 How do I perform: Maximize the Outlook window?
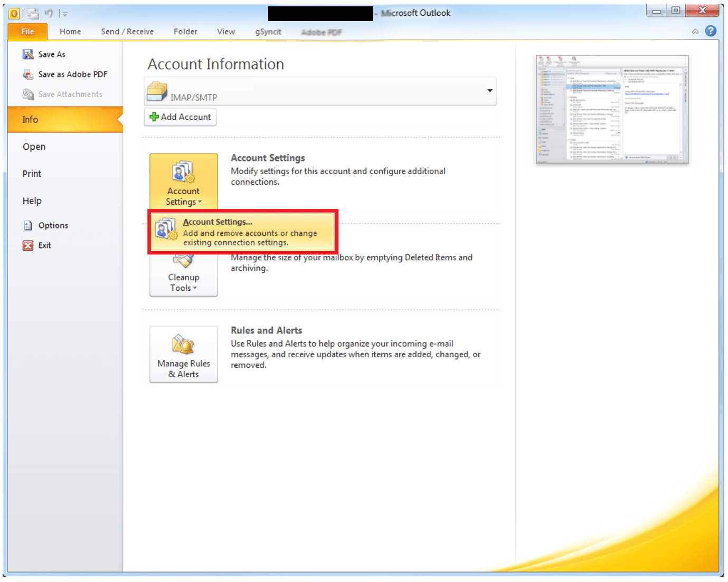[x=676, y=11]
